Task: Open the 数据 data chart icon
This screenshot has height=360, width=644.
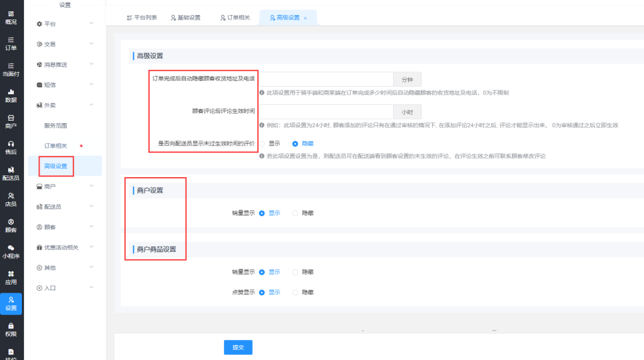Action: 11,95
